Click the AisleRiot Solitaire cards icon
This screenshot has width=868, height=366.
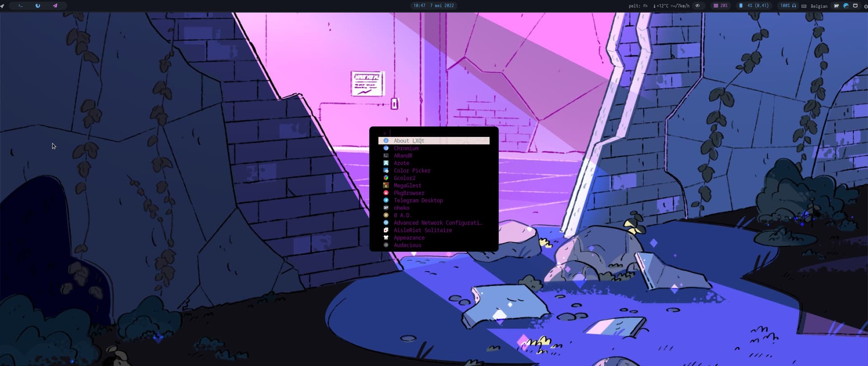click(x=386, y=230)
